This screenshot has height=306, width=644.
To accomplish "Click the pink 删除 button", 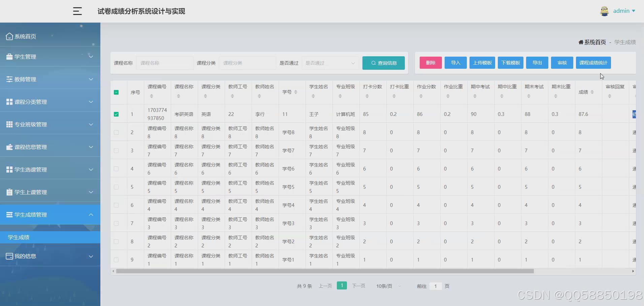I will tap(431, 63).
